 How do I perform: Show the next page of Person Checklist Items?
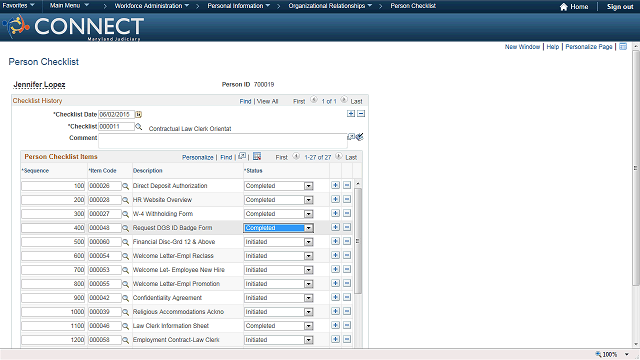point(339,156)
